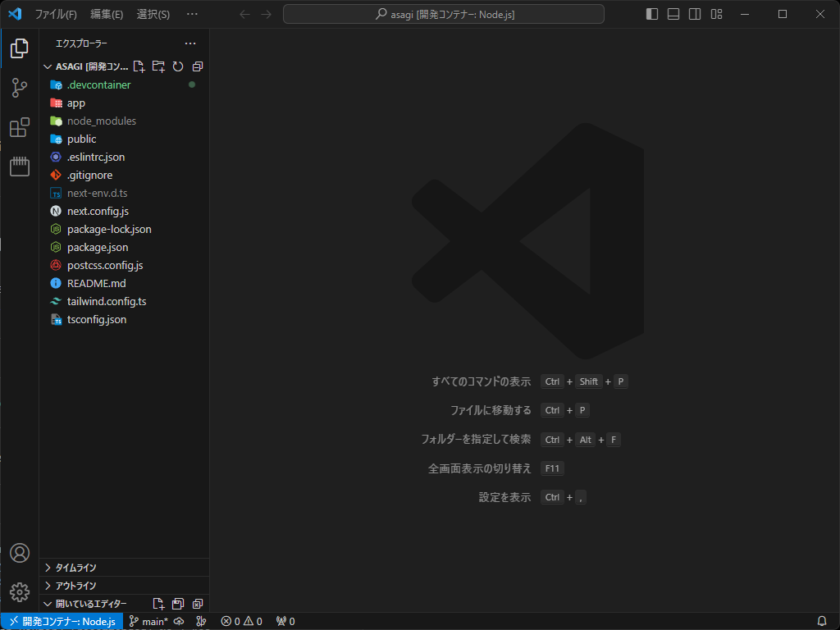Expand the public folder
This screenshot has height=630, width=840.
point(123,139)
